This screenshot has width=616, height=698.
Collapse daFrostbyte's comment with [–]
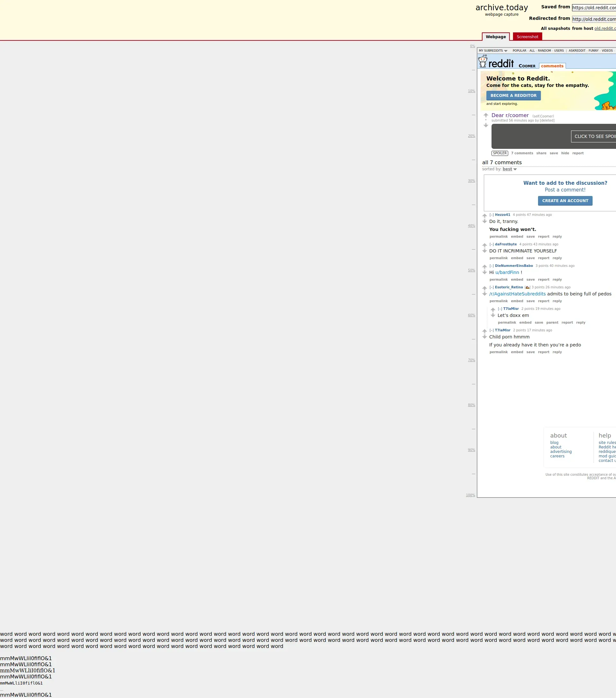492,244
